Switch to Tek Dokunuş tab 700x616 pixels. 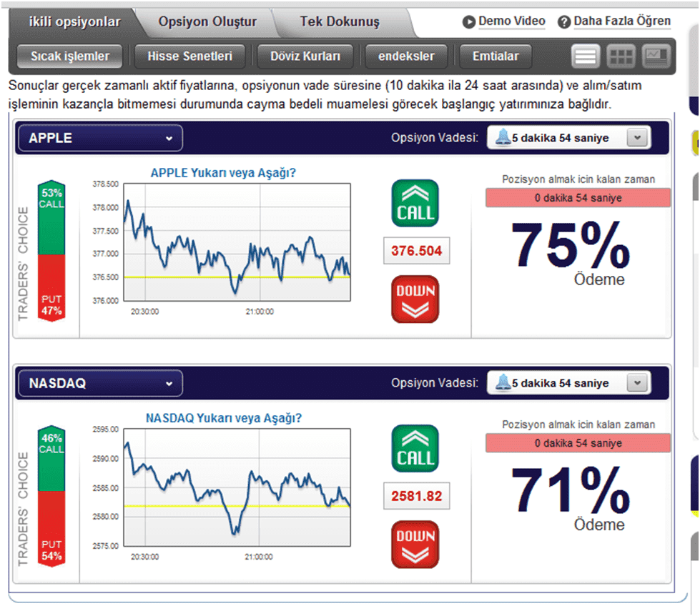click(x=340, y=21)
